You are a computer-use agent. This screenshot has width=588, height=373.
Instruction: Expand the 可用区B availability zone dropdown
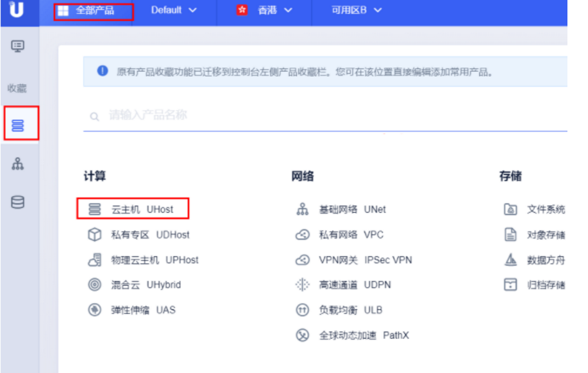(356, 11)
